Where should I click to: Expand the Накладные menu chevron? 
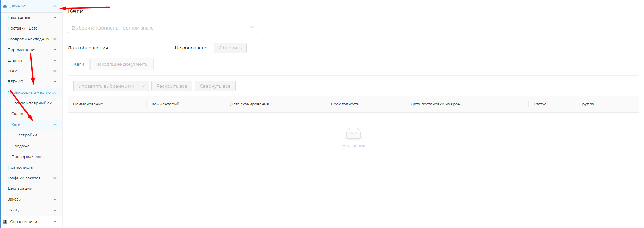pyautogui.click(x=55, y=17)
